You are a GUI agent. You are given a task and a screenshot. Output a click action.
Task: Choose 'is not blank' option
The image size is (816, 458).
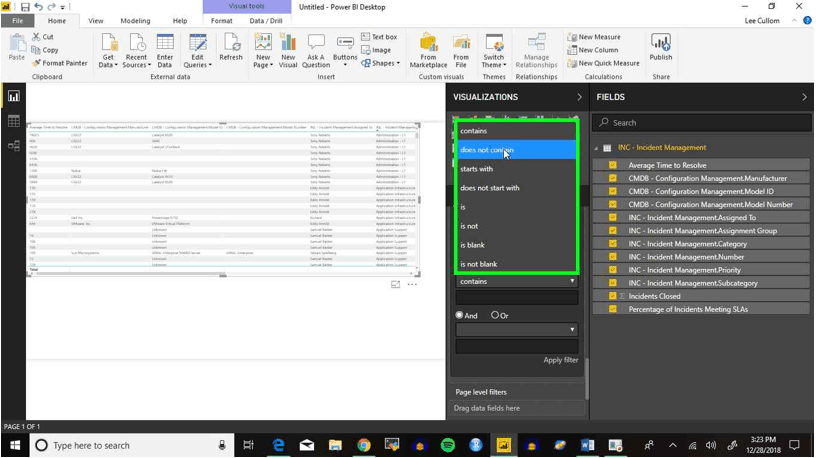click(x=517, y=264)
